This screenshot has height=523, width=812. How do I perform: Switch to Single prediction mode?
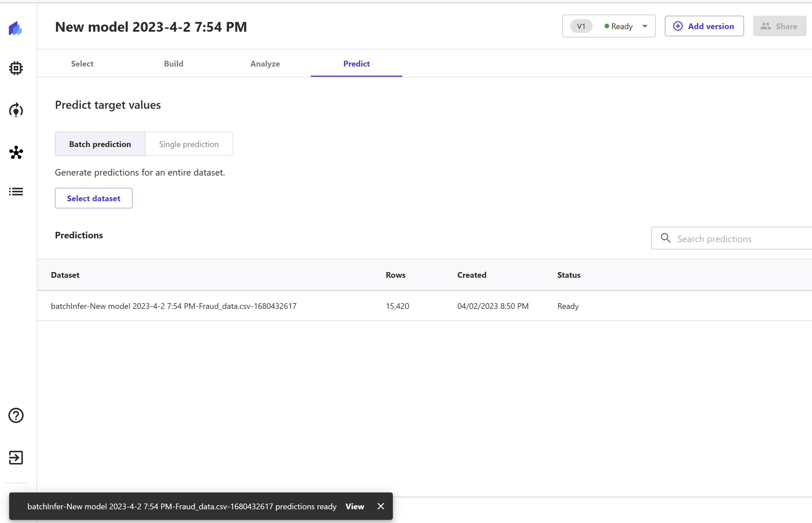click(189, 144)
